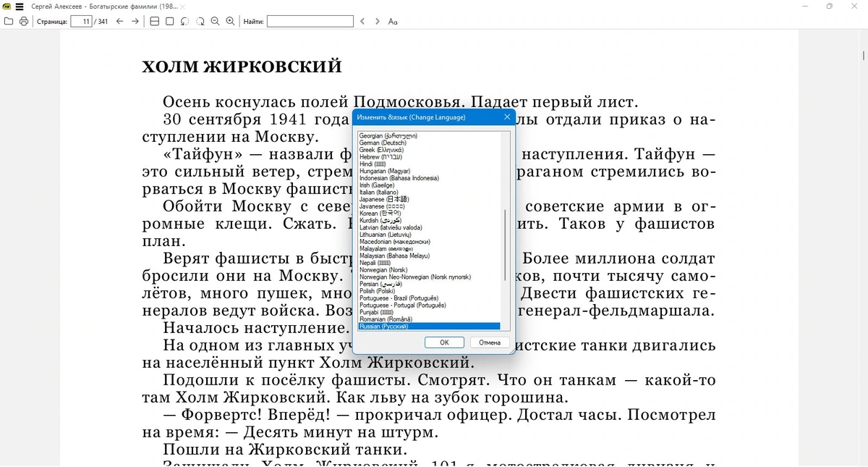Click the SumatraPDF app logo icon
Viewport: 868px width, 467px height.
(7, 7)
